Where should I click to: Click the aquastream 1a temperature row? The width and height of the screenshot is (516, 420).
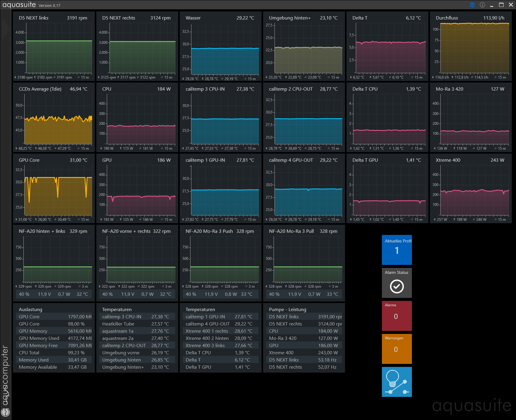click(137, 331)
